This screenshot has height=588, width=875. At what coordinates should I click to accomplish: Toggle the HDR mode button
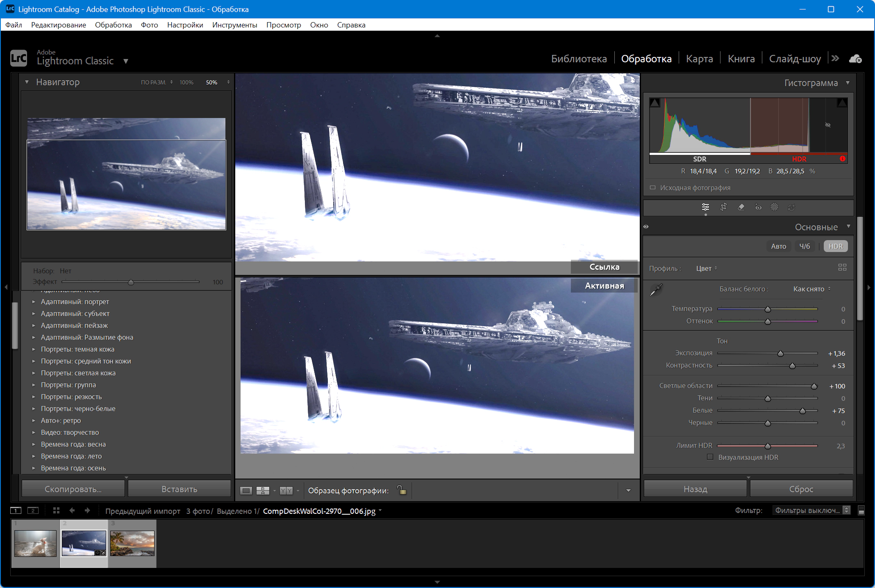836,246
